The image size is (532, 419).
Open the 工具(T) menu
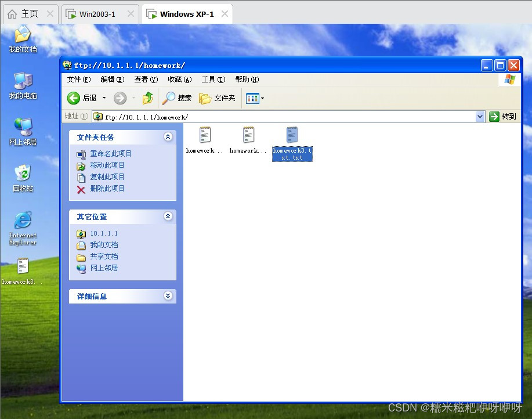click(x=213, y=80)
